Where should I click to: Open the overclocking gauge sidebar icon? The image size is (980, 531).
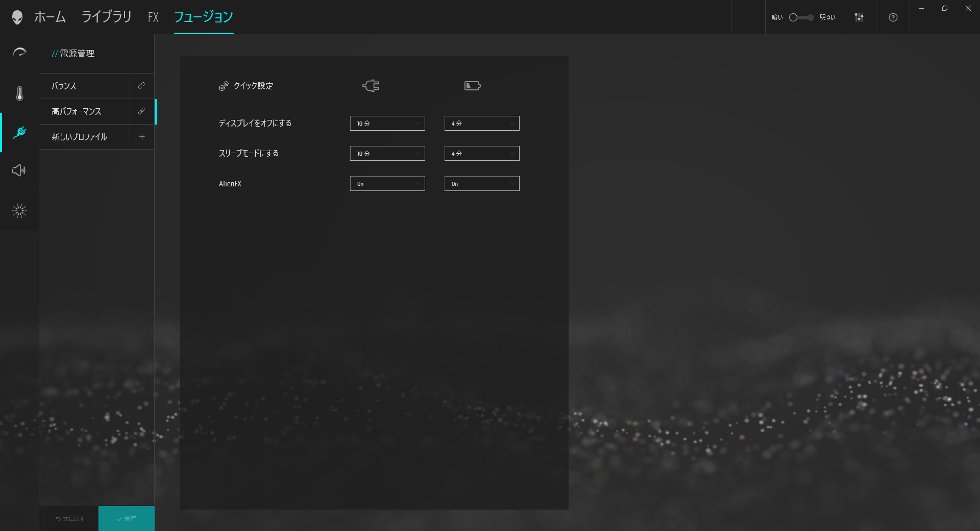coord(19,52)
